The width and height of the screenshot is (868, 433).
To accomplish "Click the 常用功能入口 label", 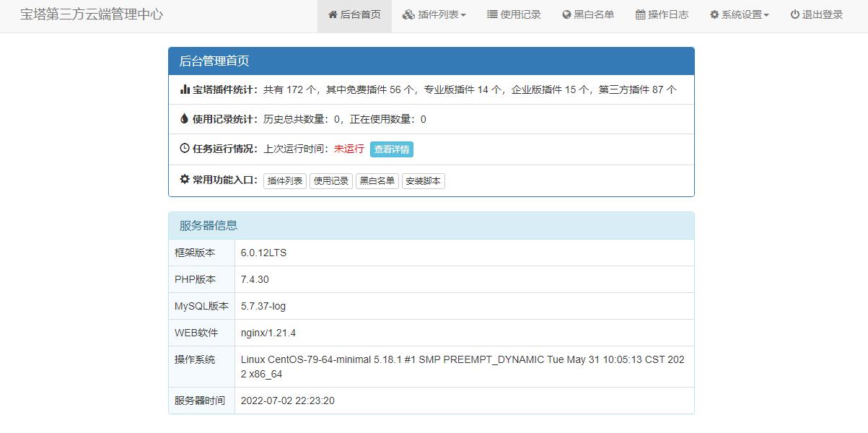I will point(225,180).
